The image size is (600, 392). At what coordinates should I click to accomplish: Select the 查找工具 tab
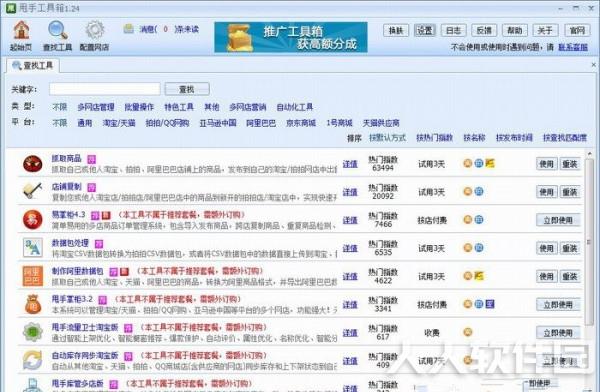coord(33,65)
